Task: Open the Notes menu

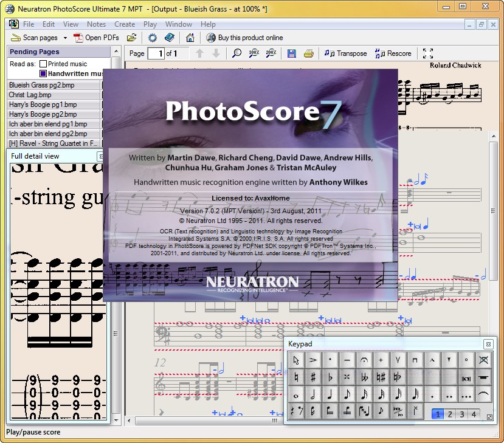Action: [96, 24]
